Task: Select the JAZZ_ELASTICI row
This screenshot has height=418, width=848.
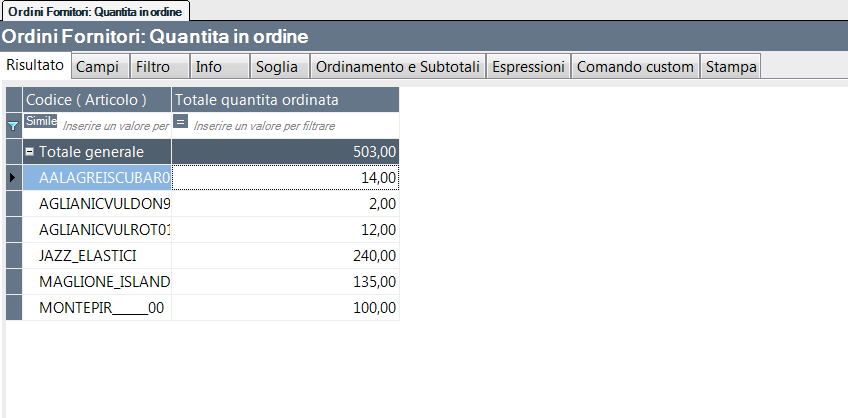Action: point(101,256)
